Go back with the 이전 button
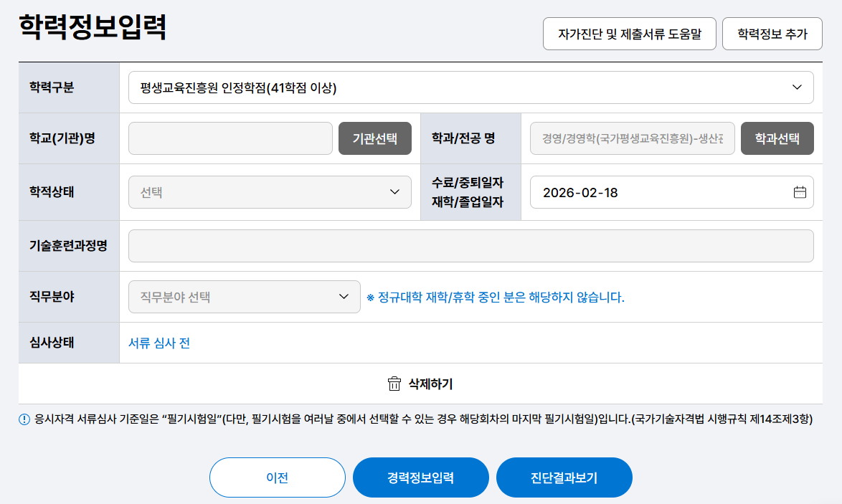This screenshot has height=504, width=842. coord(277,477)
